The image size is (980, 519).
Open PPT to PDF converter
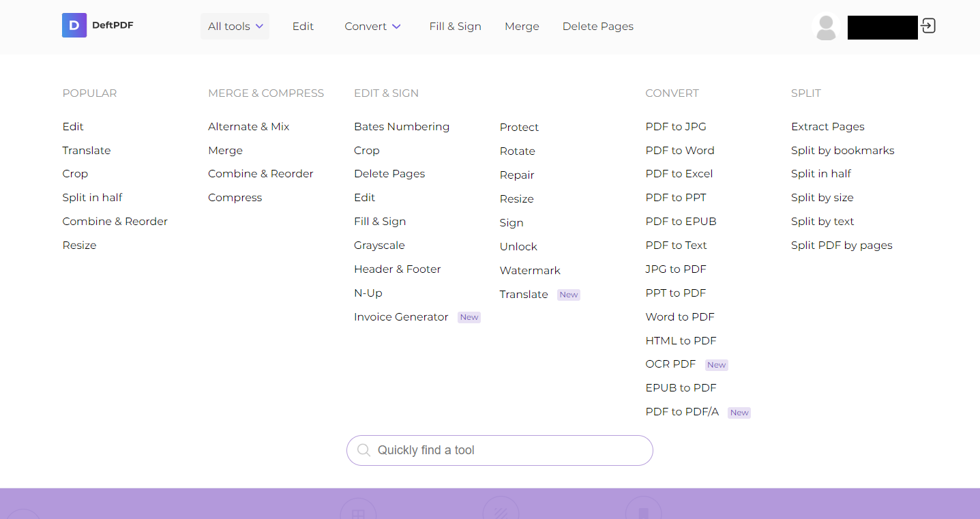click(x=676, y=293)
